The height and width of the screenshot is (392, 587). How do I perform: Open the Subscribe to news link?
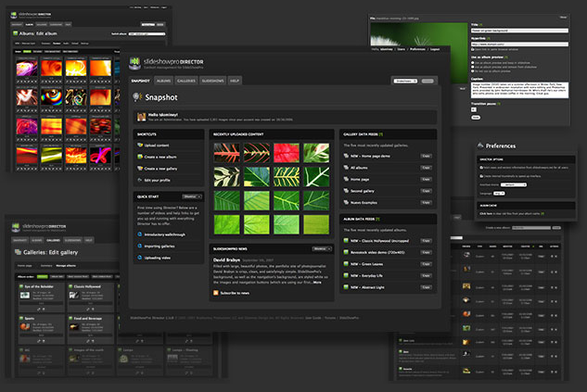click(235, 293)
